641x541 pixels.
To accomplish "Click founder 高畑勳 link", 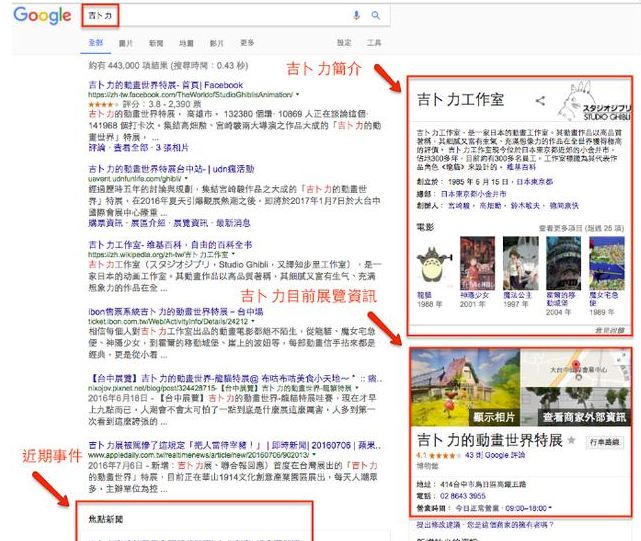I will (490, 205).
